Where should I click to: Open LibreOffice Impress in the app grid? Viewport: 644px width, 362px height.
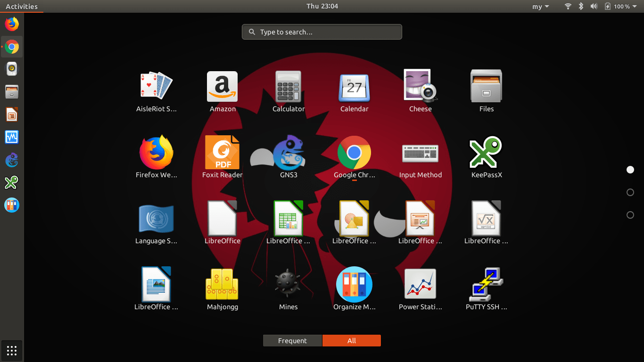(421, 219)
